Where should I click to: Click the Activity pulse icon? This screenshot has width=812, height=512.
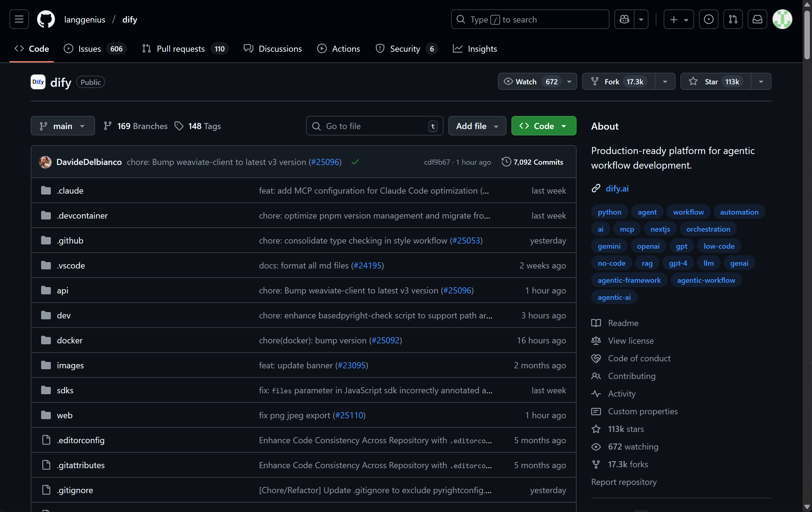click(596, 394)
